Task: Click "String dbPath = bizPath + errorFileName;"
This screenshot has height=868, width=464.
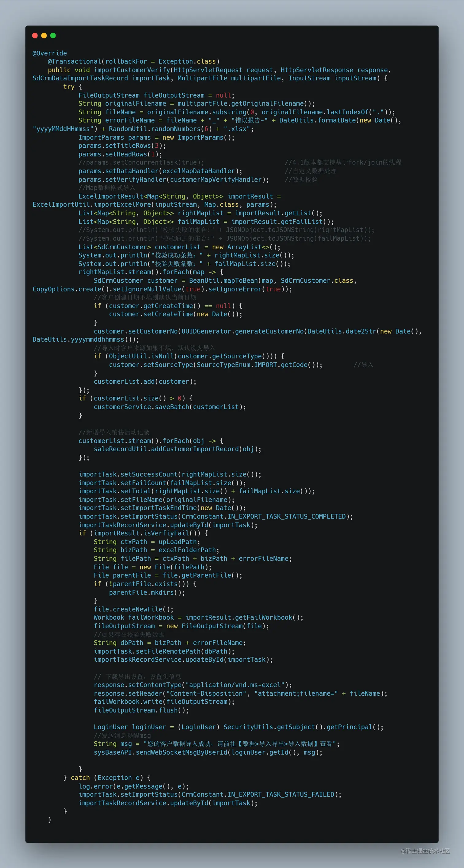Action: coord(170,643)
